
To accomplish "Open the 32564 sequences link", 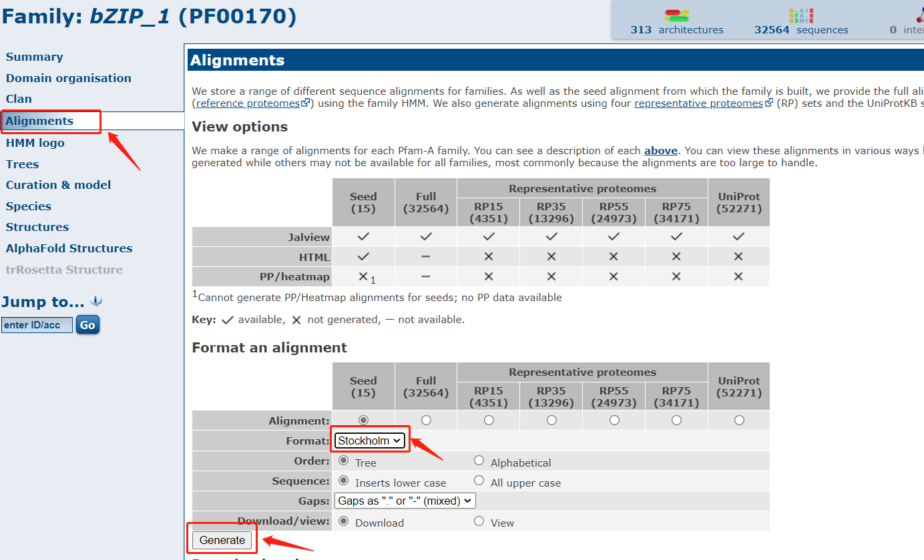I will 801,29.
